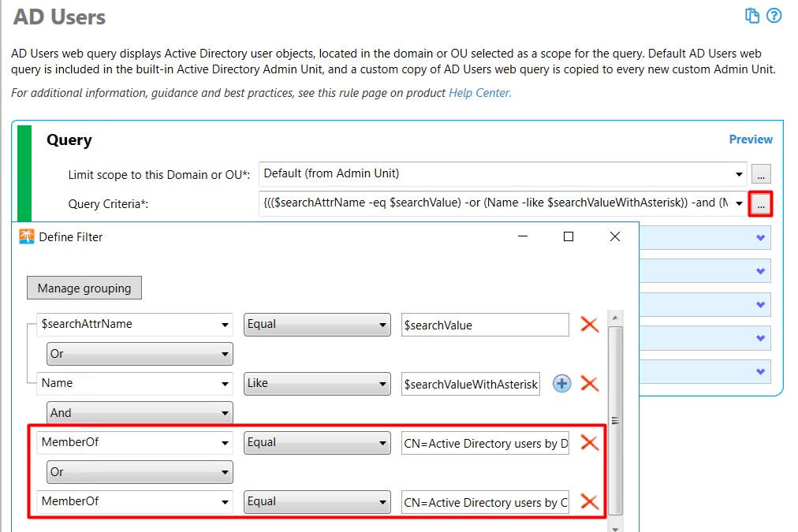
Task: Expand the second collapsed section chevron
Action: click(760, 271)
